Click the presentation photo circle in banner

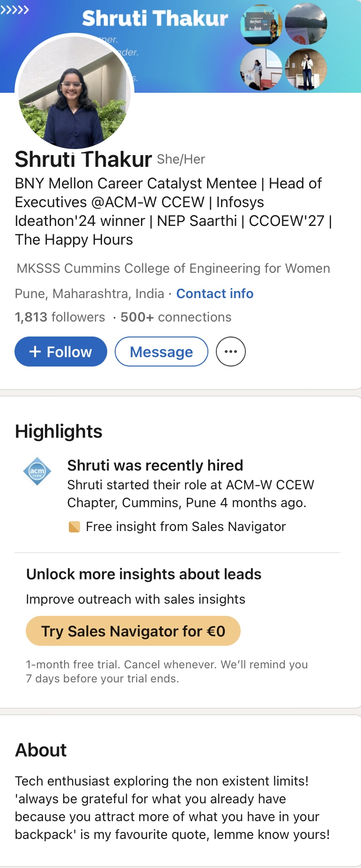point(261,69)
